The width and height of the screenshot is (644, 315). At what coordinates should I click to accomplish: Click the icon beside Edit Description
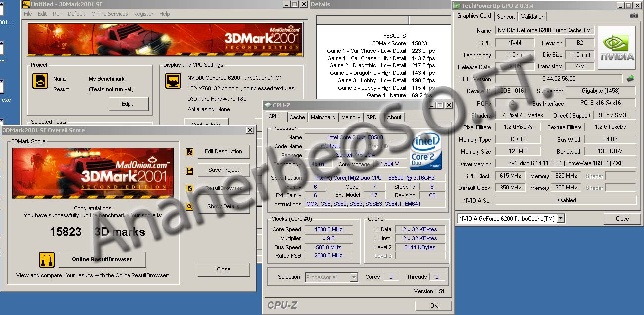click(189, 152)
